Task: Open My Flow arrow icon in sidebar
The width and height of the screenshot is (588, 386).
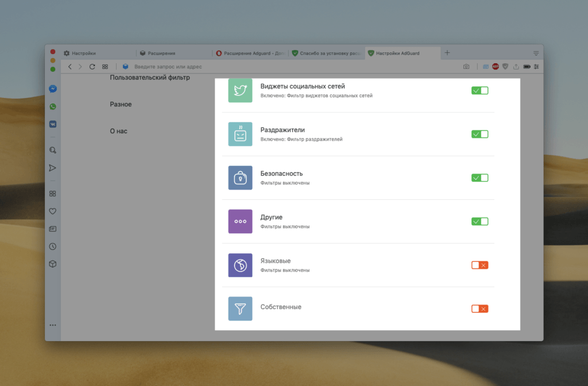Action: (53, 168)
